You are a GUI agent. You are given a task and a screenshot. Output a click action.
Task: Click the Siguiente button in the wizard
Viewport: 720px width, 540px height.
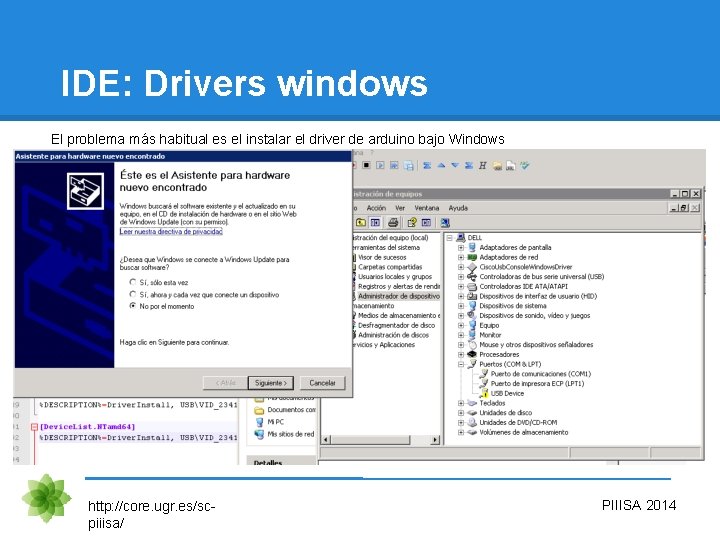270,383
